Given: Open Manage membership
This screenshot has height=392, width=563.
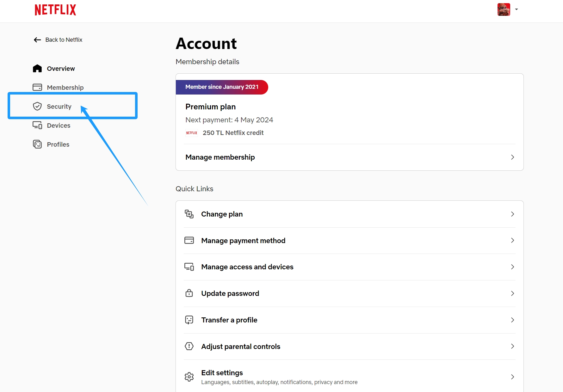Looking at the screenshot, I should click(x=350, y=157).
